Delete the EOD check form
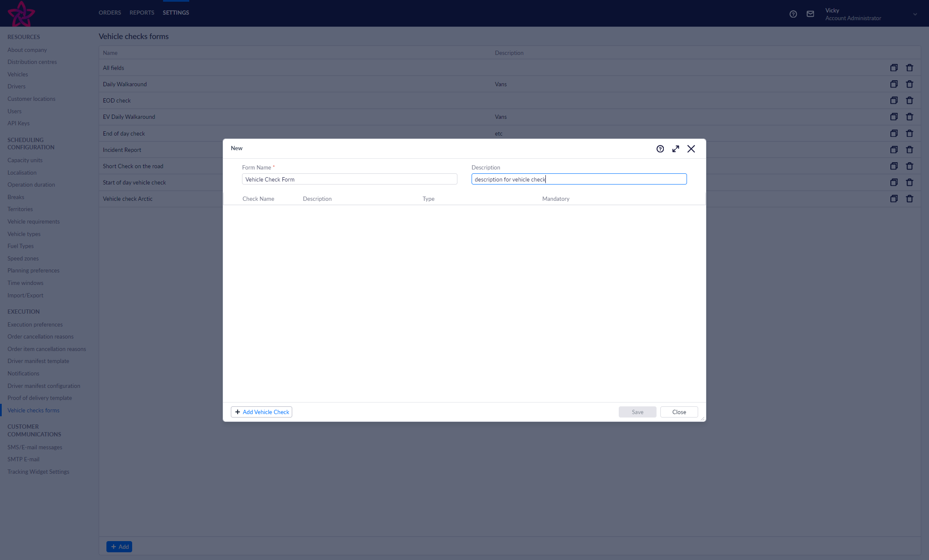Screen dimensions: 929x560 click(x=909, y=100)
